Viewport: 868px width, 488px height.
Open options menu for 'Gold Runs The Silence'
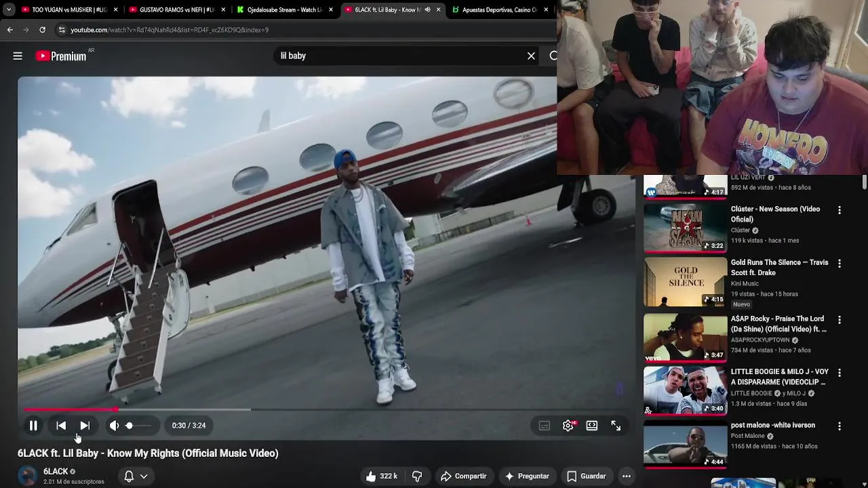click(840, 264)
